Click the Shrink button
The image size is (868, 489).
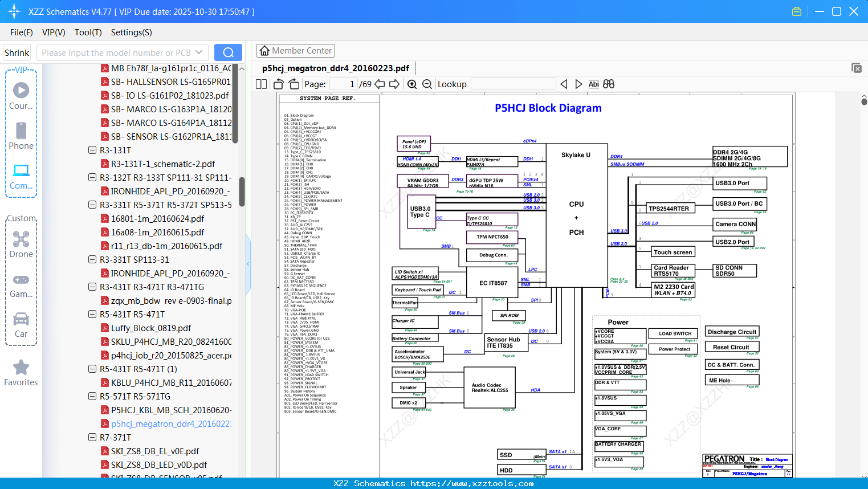click(x=17, y=52)
